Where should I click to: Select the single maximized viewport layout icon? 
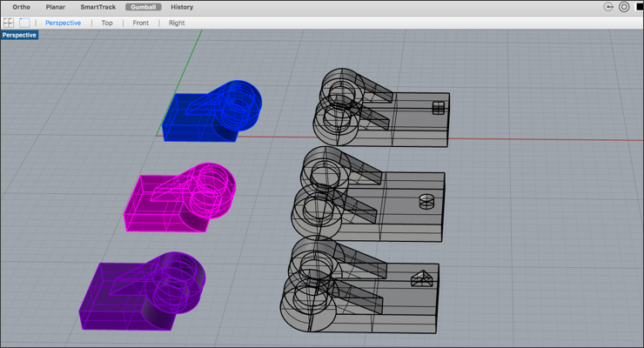(x=25, y=23)
